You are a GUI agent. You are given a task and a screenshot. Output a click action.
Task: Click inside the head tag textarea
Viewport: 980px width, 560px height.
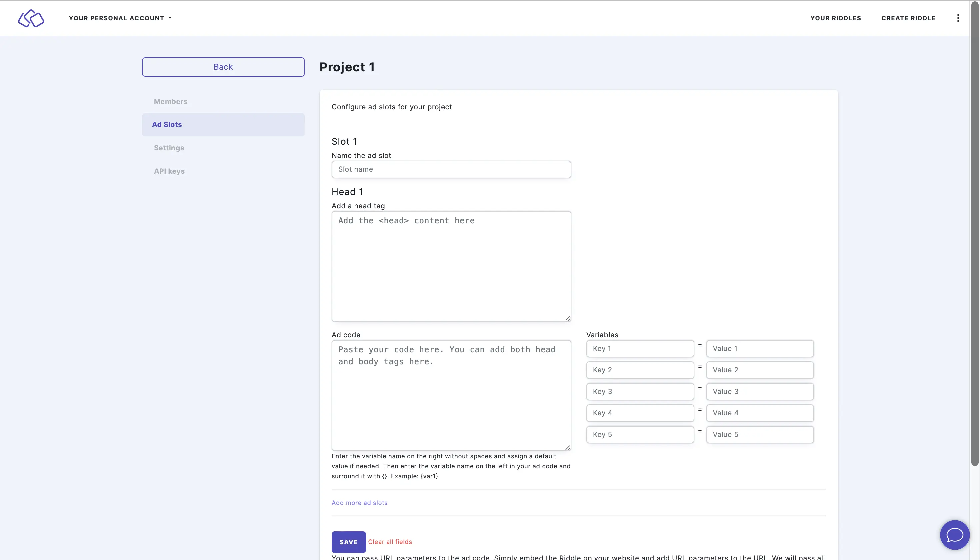pyautogui.click(x=451, y=266)
